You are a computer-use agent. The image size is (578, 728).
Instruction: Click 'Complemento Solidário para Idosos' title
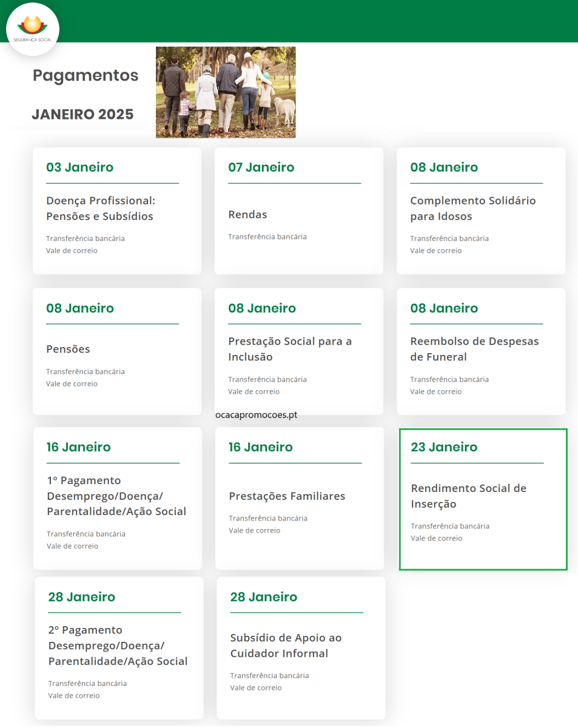coord(473,208)
